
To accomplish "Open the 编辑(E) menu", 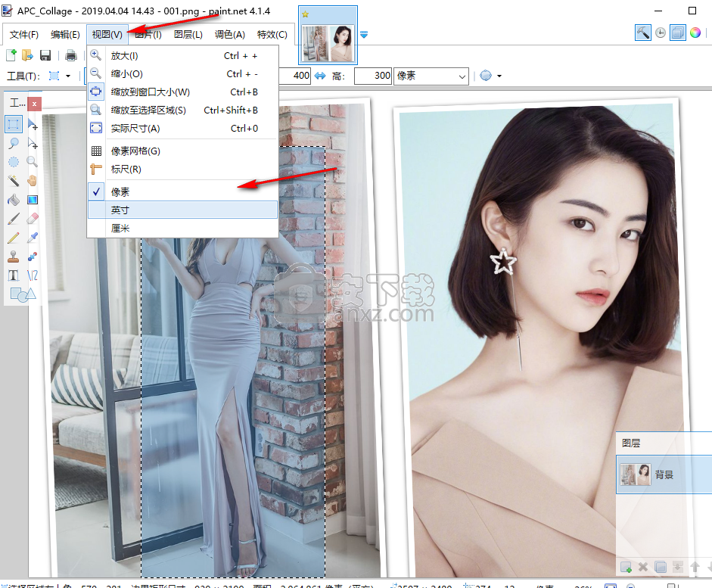I will point(65,35).
